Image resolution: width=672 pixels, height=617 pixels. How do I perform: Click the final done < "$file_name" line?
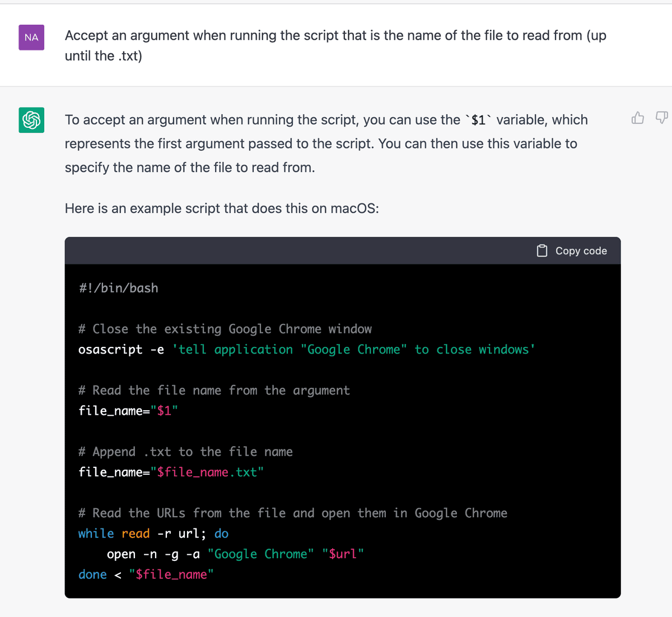(146, 574)
